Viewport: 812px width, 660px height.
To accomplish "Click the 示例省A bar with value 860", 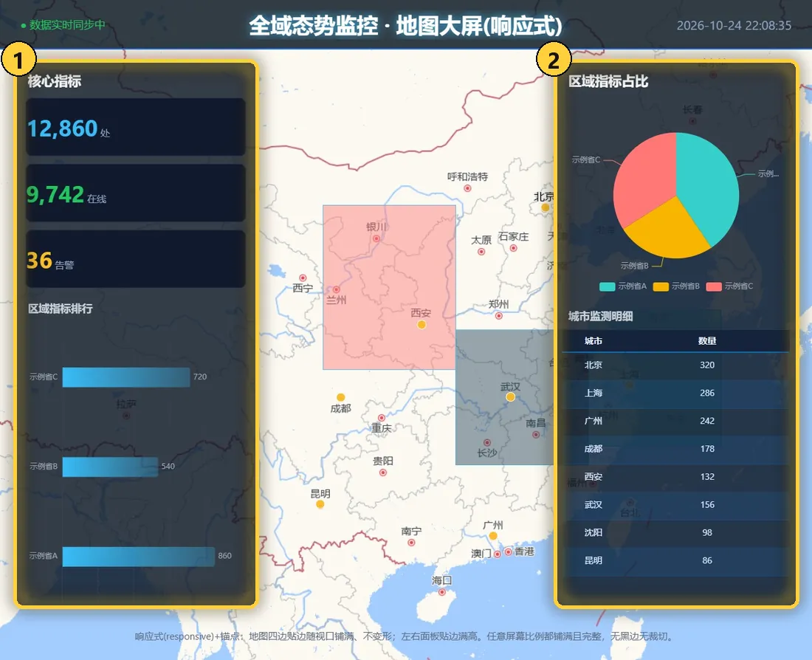I will 138,556.
